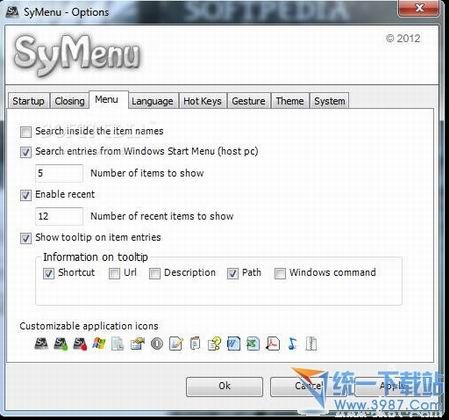Viewport: 449px width, 420px height.
Task: Select the clipboard document customizable icon
Action: (x=195, y=344)
